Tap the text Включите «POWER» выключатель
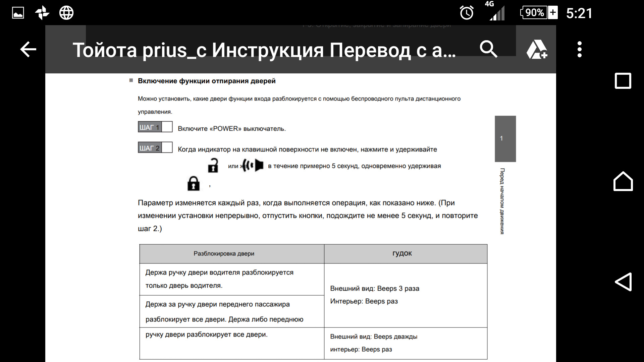The height and width of the screenshot is (362, 644). [232, 129]
